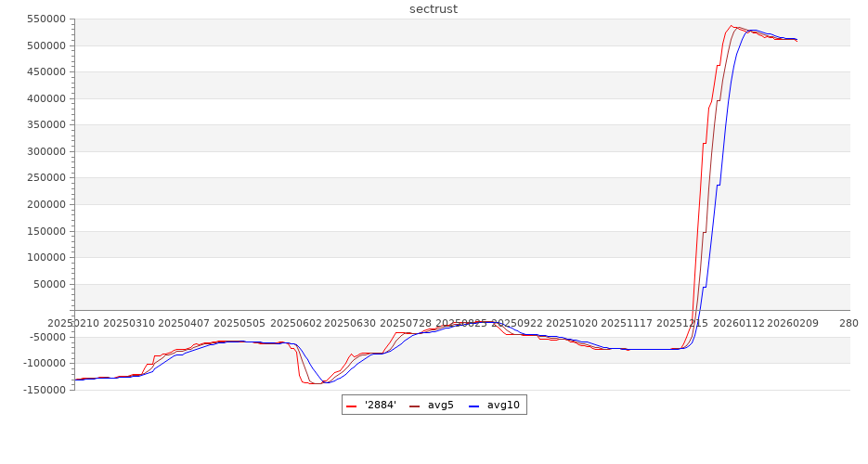Select the avg5 legend label
This screenshot has width=868, height=464.
[x=440, y=406]
